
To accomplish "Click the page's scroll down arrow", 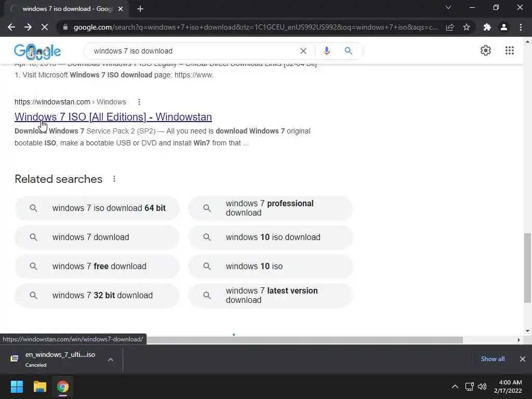I will (x=527, y=331).
